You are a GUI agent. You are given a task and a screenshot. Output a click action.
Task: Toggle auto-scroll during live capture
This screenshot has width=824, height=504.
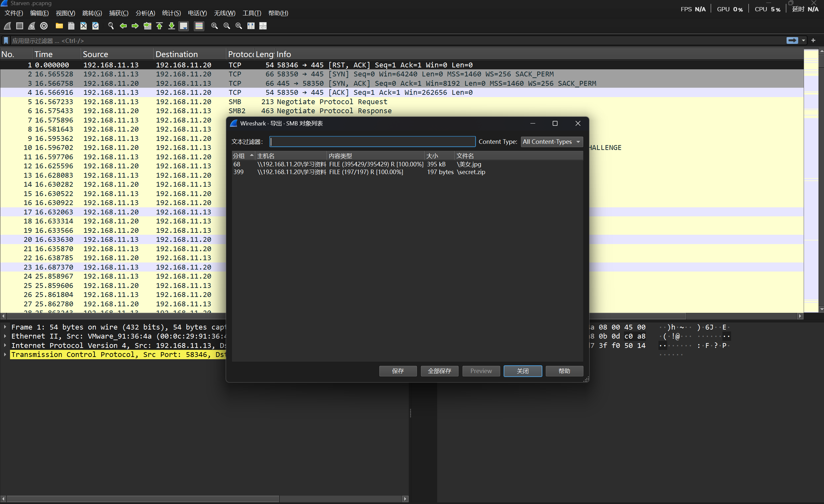tap(184, 26)
